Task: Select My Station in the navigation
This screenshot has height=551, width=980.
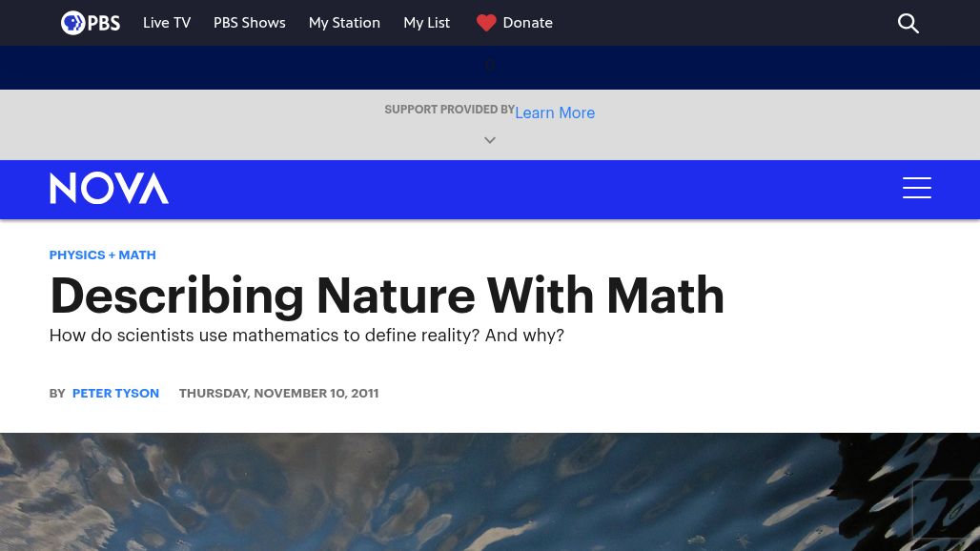Action: 344,23
